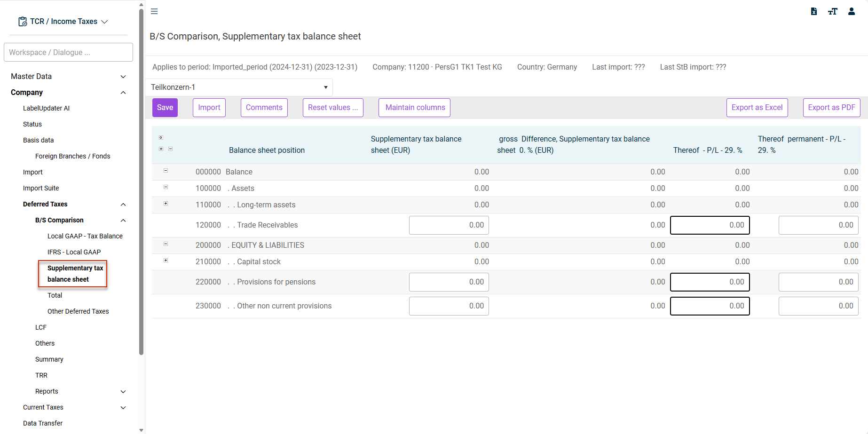The image size is (868, 434).
Task: Open Other Deferred Taxes page
Action: tap(78, 311)
